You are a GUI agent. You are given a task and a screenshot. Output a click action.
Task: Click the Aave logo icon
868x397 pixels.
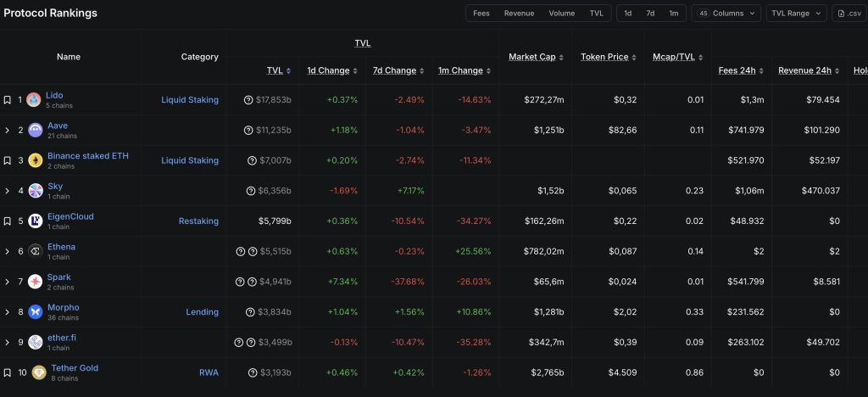click(x=36, y=131)
